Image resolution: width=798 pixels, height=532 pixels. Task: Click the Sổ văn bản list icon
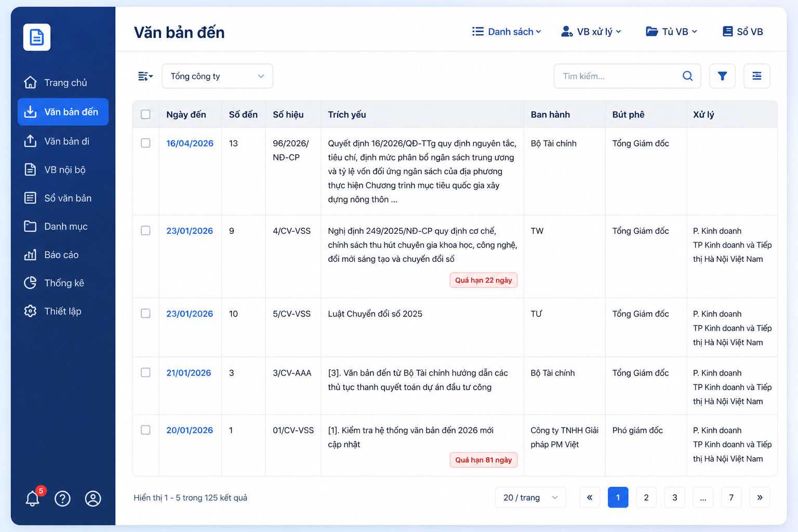point(31,198)
